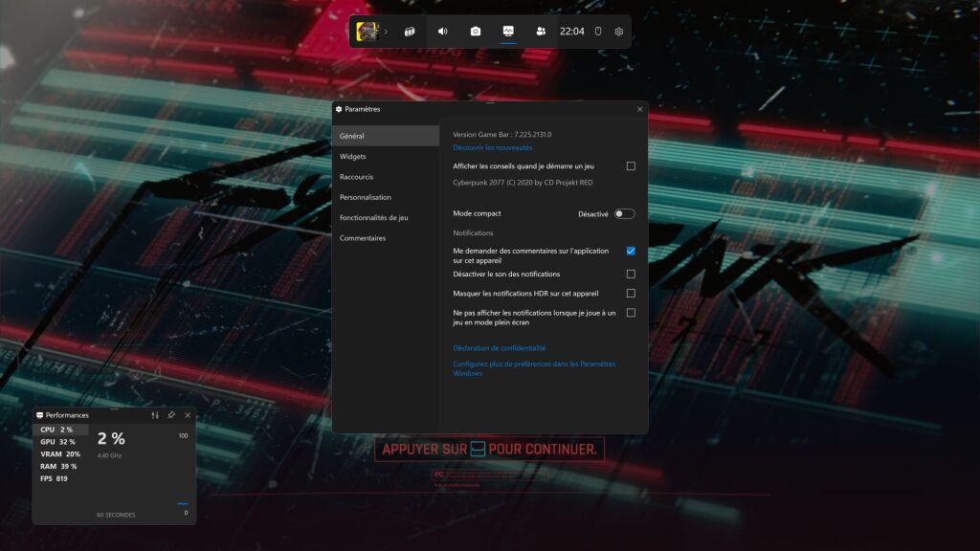
Task: Toggle the Mode compact switch
Action: coord(624,213)
